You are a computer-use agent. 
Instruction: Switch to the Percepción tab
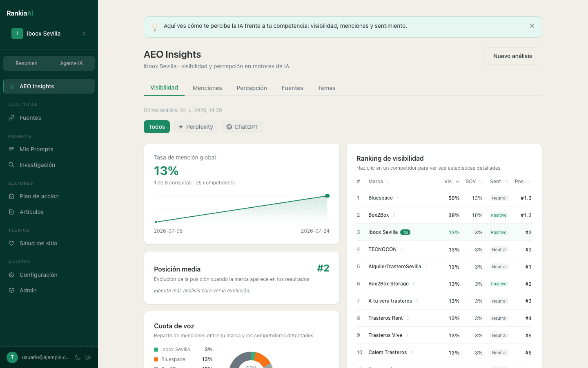(252, 88)
